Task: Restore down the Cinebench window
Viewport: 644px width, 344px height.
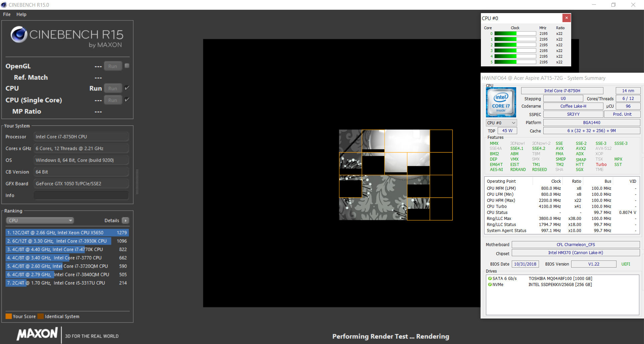Action: tap(613, 5)
